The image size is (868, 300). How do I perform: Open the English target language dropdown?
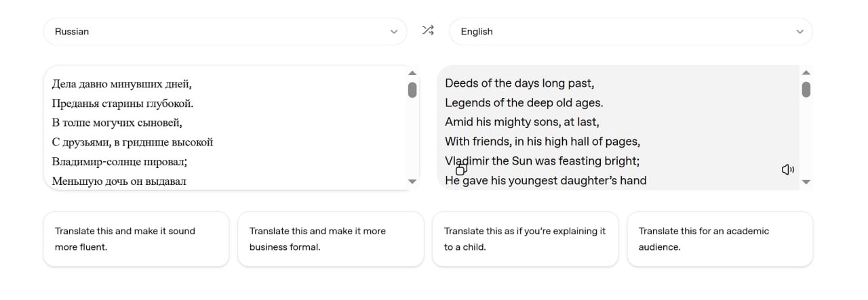[x=631, y=31]
